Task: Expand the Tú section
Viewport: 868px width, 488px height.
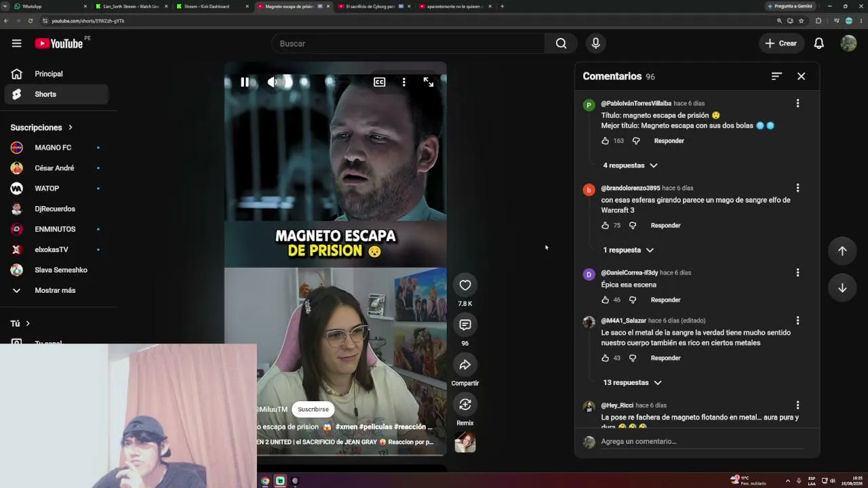Action: point(20,323)
